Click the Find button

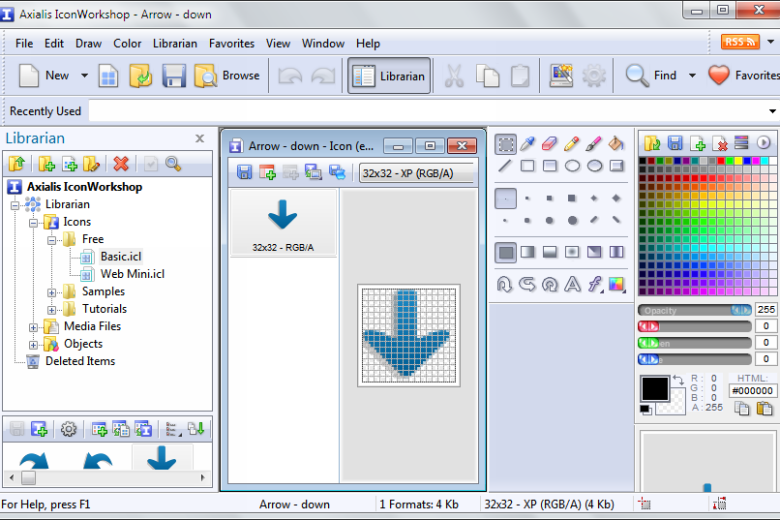[652, 76]
